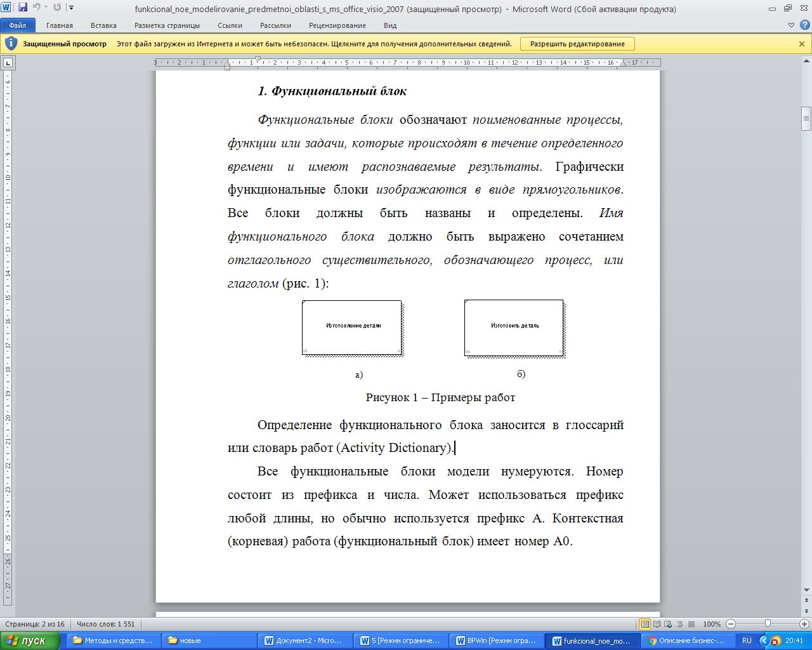Open the Ссылки ribbon tab
This screenshot has width=812, height=650.
tap(230, 25)
